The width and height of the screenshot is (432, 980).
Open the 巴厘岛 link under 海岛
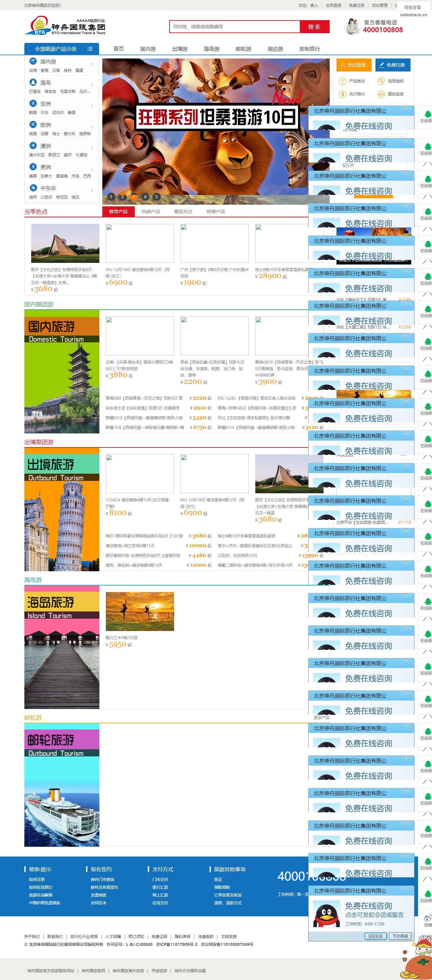coord(35,91)
